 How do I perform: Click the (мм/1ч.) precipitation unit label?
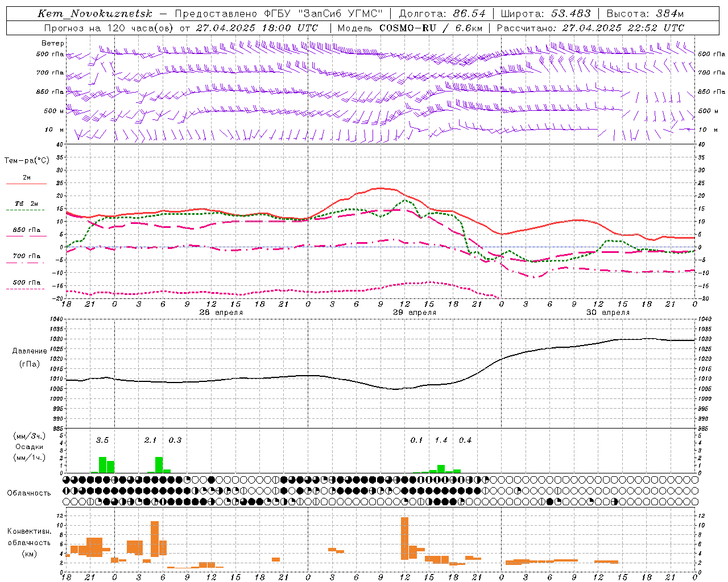point(30,458)
